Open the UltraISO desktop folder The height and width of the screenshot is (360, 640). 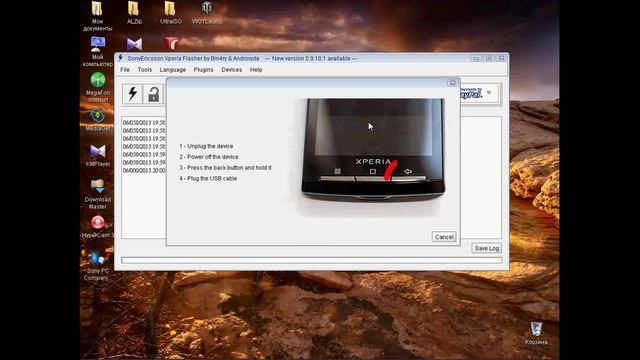pos(171,13)
